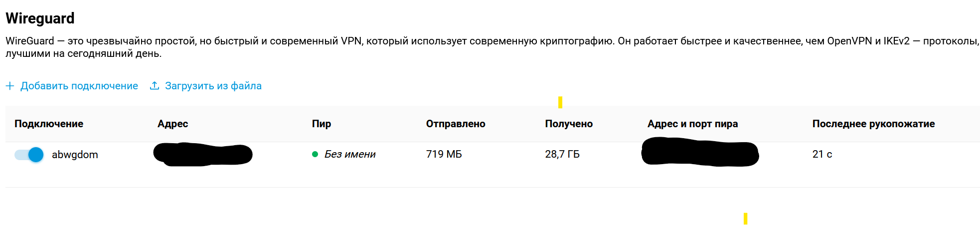The height and width of the screenshot is (225, 980).
Task: Open the Добавить подключение link
Action: click(x=79, y=86)
